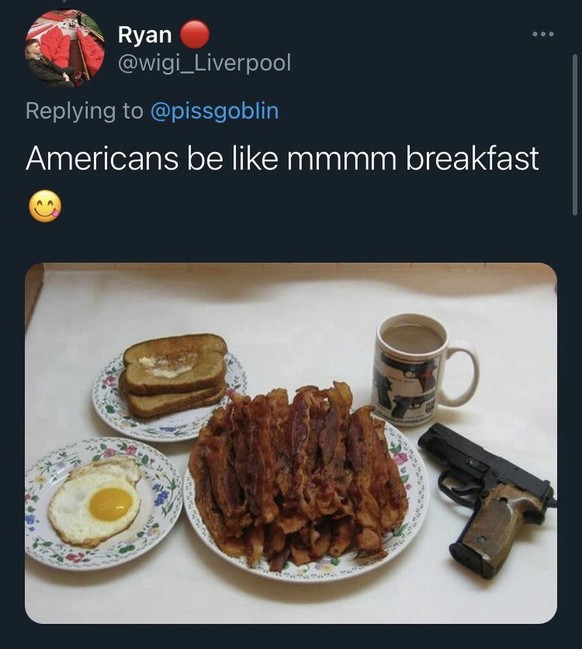Click the fried egg yolk in the photo
Image resolution: width=582 pixels, height=649 pixels.
[110, 504]
